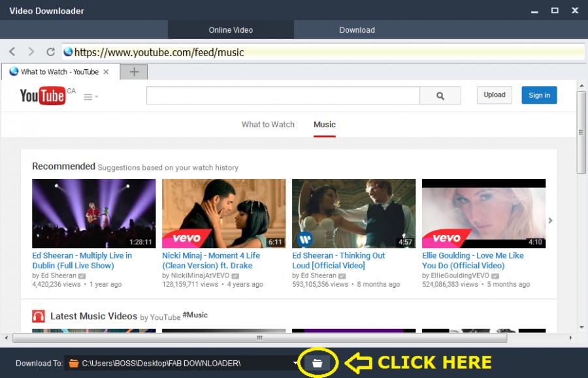Click the '593,105,356 views' text
Viewport: 588px width, 378px height.
[x=320, y=285]
